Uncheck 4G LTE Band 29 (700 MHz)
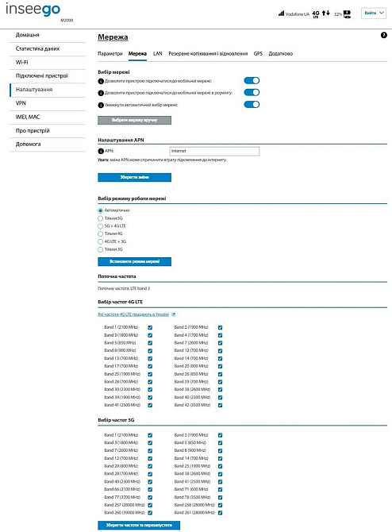 coord(220,382)
